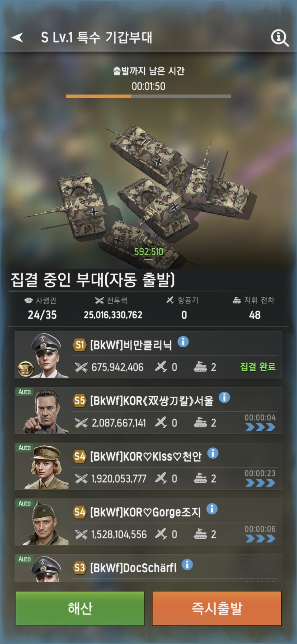This screenshot has height=644, width=297.
Task: Open info icon beside KOR《双쌍刀칼》서울
Action: [x=224, y=397]
